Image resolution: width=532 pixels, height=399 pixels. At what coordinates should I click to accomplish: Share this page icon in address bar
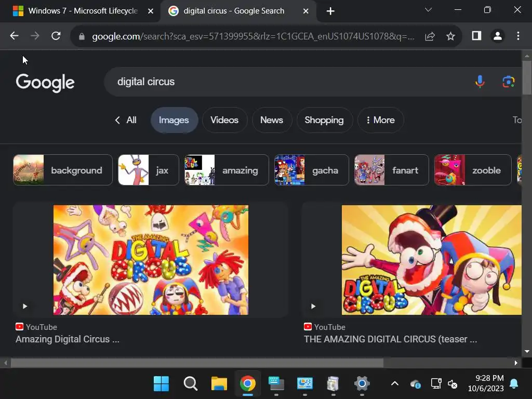pos(430,36)
